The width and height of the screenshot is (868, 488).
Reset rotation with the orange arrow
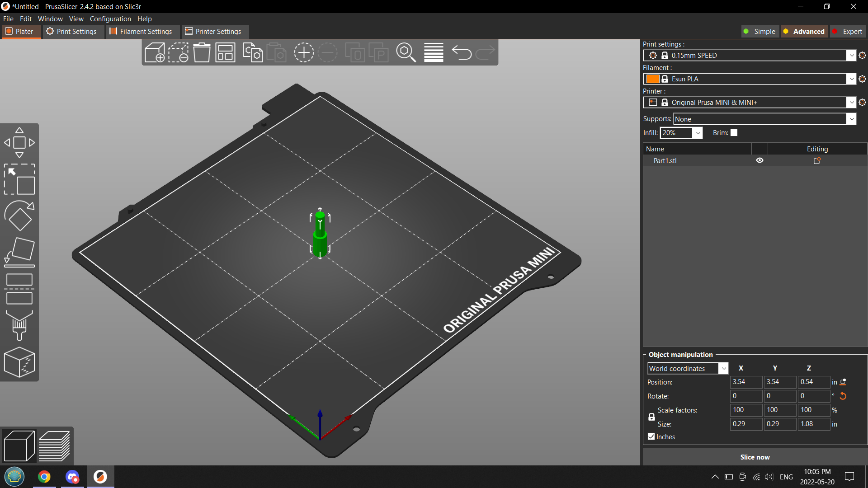(x=843, y=396)
